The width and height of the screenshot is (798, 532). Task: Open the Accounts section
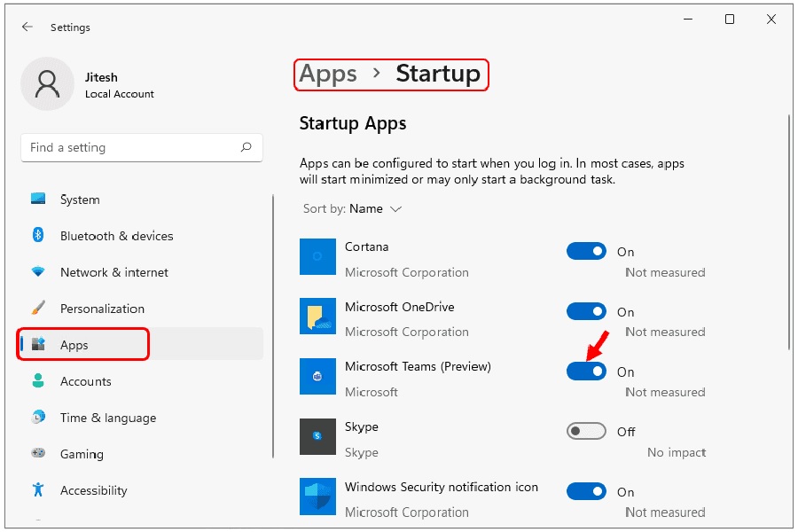coord(85,381)
